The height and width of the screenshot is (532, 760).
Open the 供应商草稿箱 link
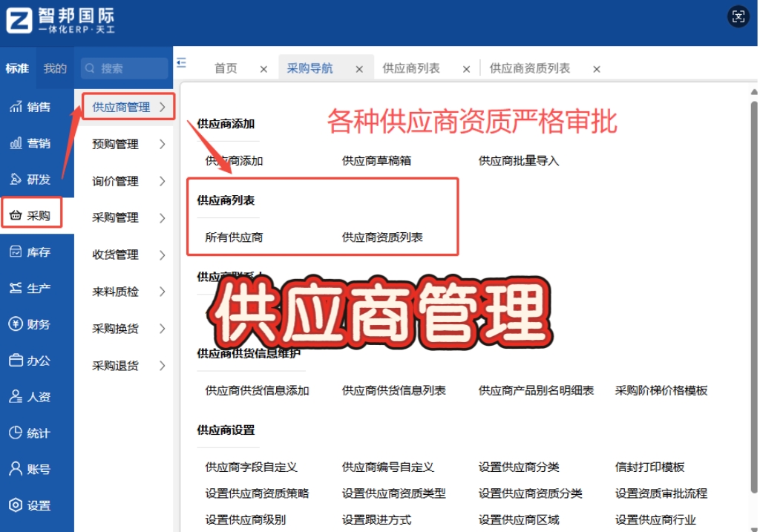pyautogui.click(x=376, y=161)
